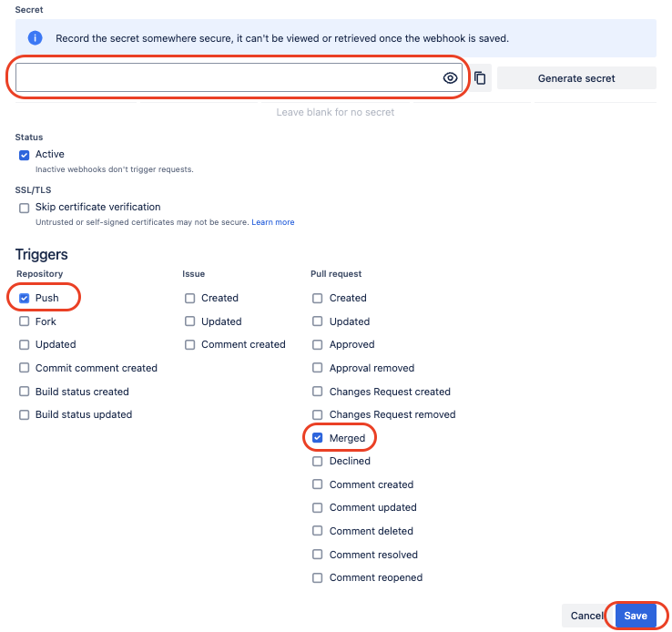Toggle secret visibility eye icon
Image resolution: width=672 pixels, height=632 pixels.
(450, 78)
